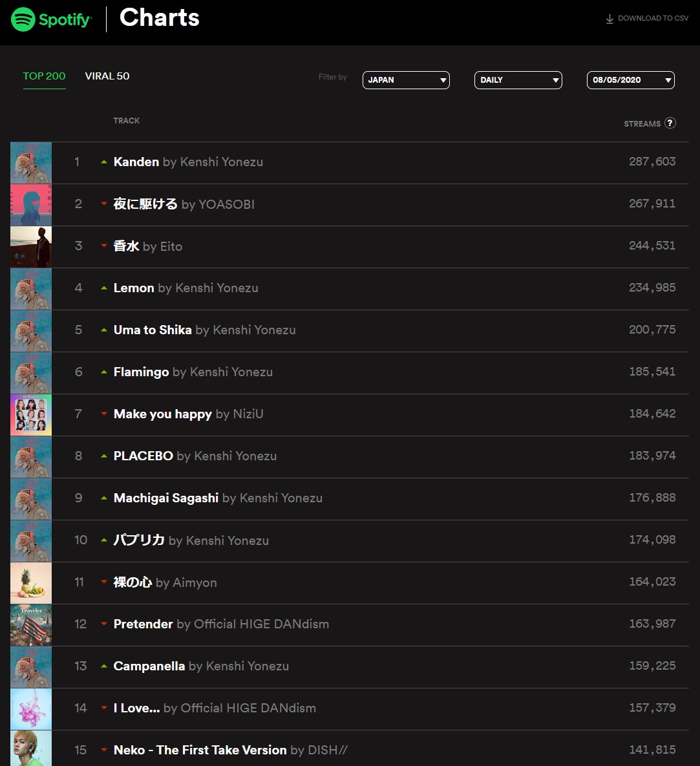This screenshot has width=700, height=766.
Task: Click the download arrow icon for CSV
Action: [x=610, y=19]
